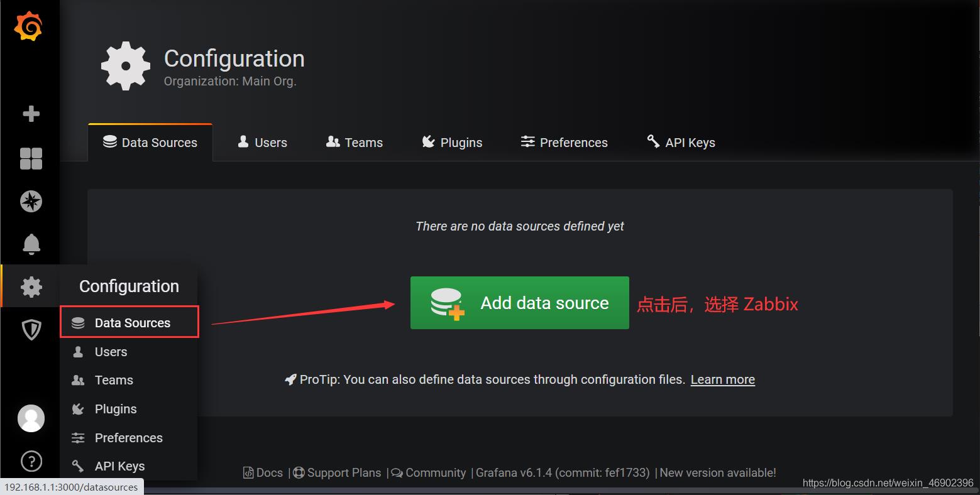The width and height of the screenshot is (980, 495).
Task: Click the database icon beside flyout Data Sources
Action: tap(78, 323)
